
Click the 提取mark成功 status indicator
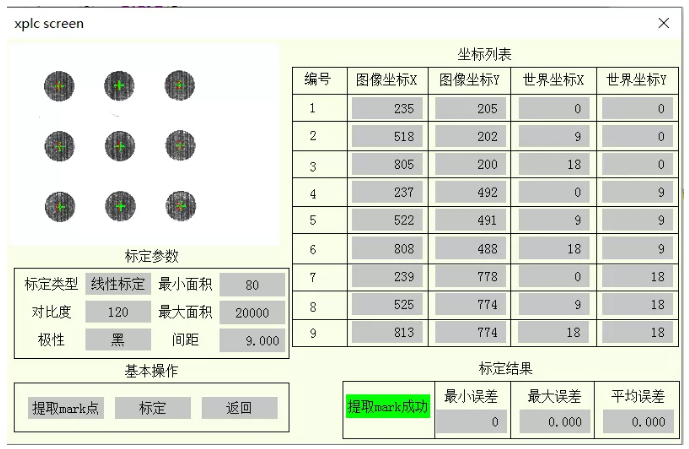tap(388, 406)
